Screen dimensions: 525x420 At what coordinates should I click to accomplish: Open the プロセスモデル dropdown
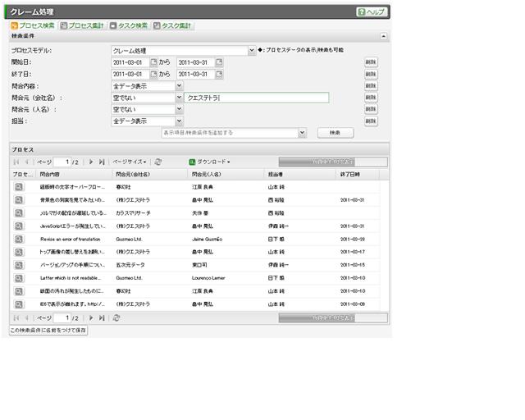tap(252, 51)
